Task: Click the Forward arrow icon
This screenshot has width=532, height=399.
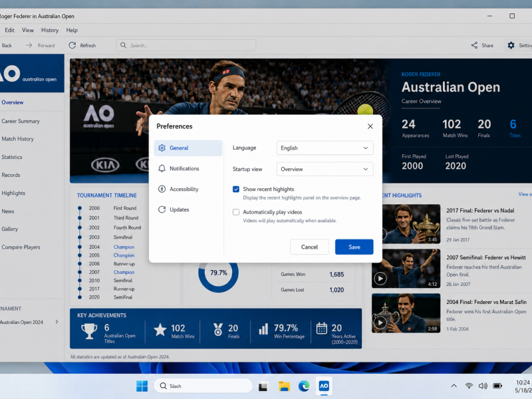Action: click(x=29, y=45)
